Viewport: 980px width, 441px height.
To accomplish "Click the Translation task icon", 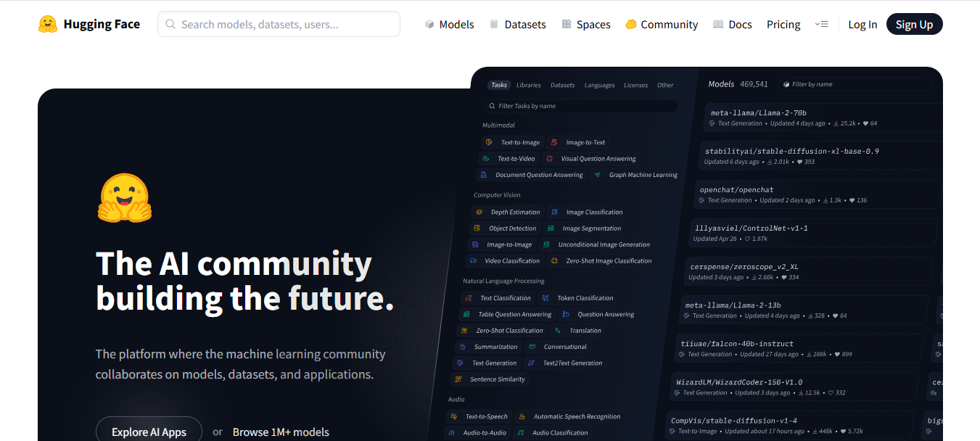I will [x=559, y=330].
